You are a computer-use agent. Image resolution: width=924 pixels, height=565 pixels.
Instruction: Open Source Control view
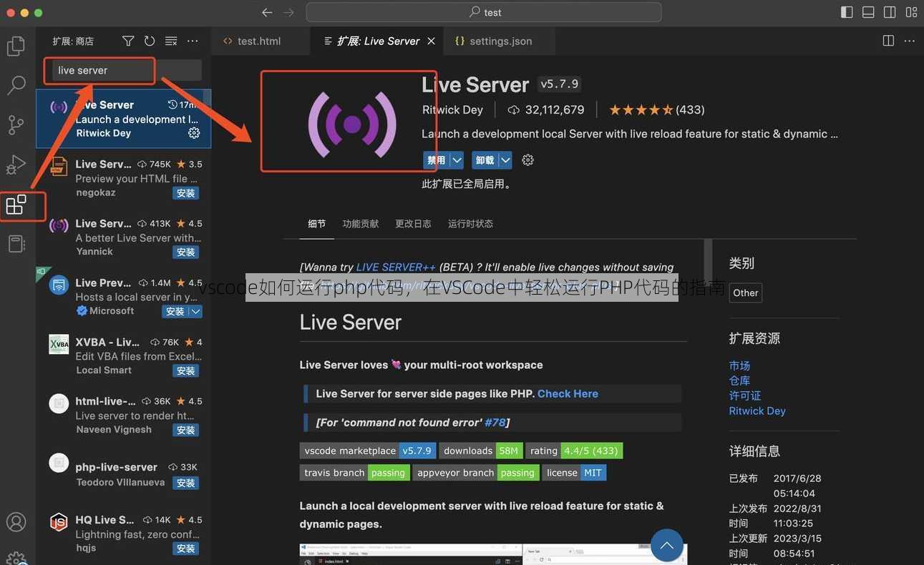16,124
